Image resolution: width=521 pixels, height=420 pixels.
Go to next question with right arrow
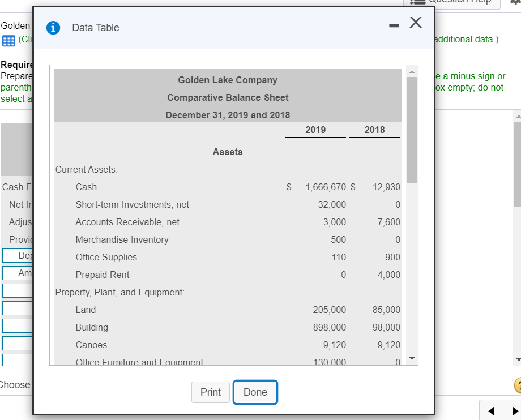coord(514,411)
